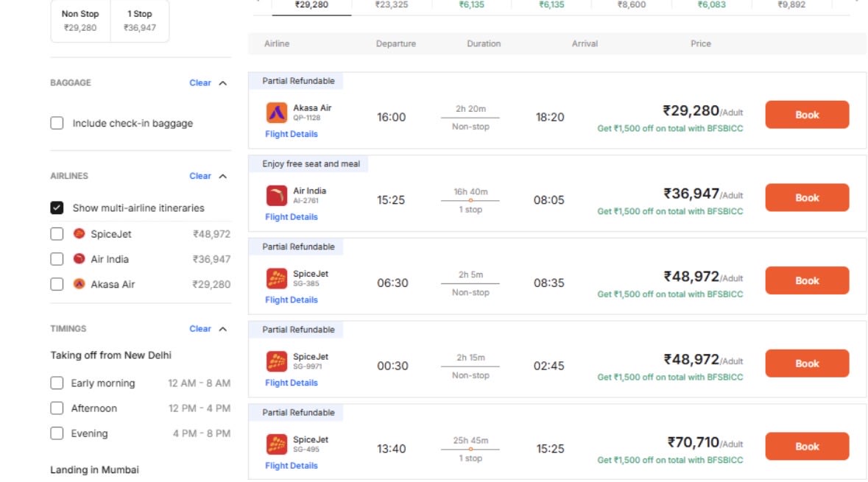The height and width of the screenshot is (482, 868).
Task: Book the SpiceJet ₹70,710 flight
Action: [x=807, y=447]
